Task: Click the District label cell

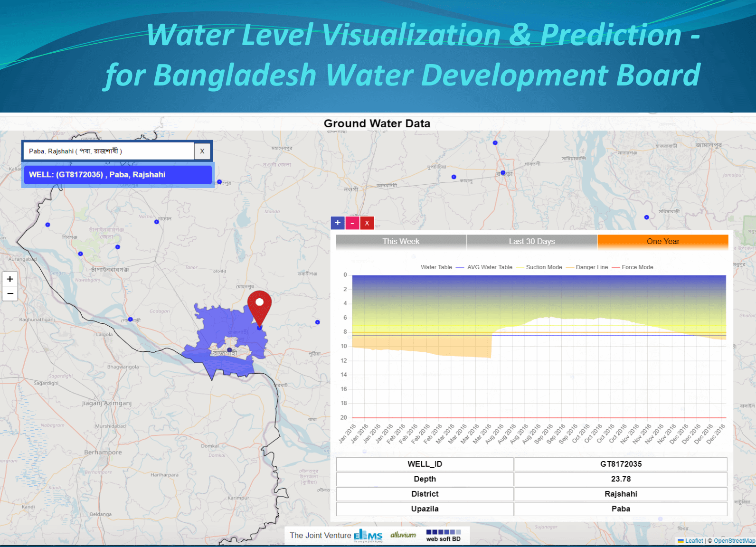Action: (x=425, y=494)
